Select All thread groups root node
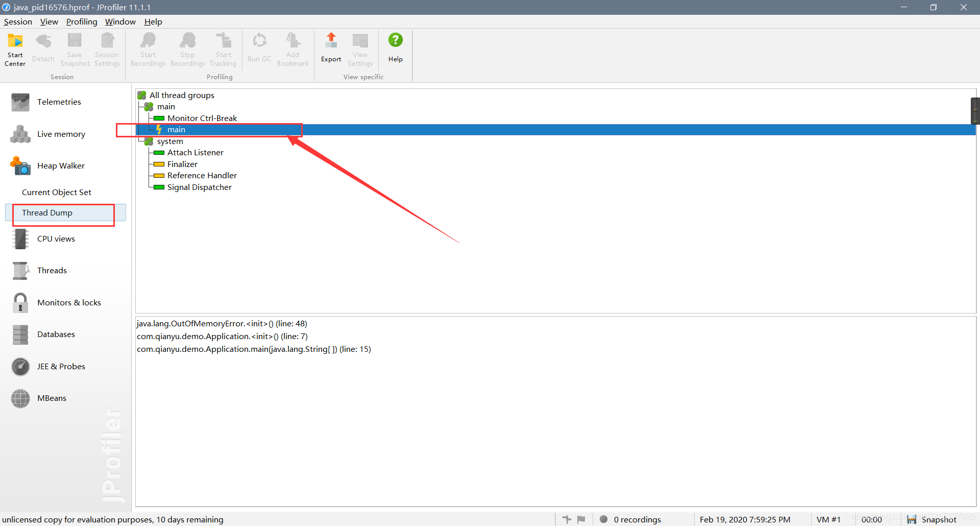This screenshot has width=980, height=526. point(182,95)
